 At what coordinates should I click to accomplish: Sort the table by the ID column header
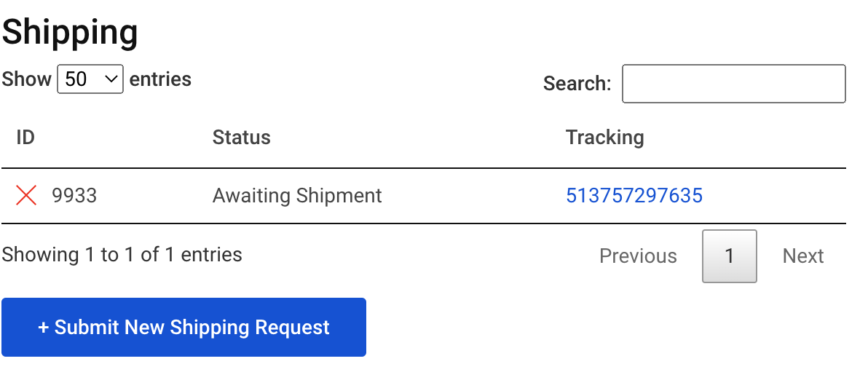click(x=25, y=138)
